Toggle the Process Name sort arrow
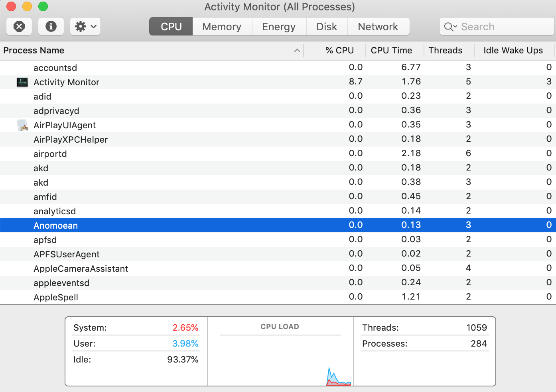Screen dimensions: 556x392 click(x=297, y=51)
